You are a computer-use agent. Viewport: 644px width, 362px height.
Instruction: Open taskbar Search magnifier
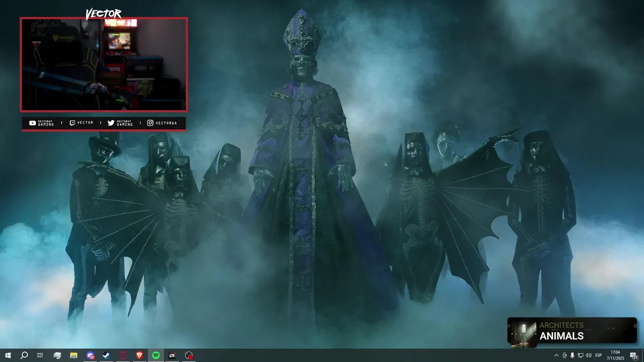coord(24,355)
